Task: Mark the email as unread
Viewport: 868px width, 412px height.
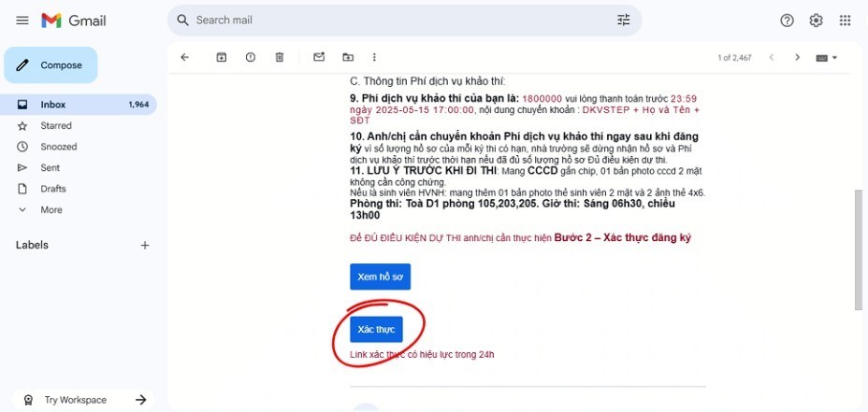Action: point(319,57)
